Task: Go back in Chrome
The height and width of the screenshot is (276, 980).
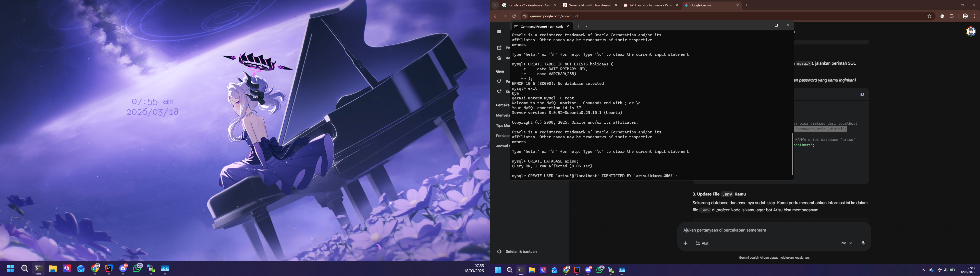Action: pyautogui.click(x=496, y=16)
